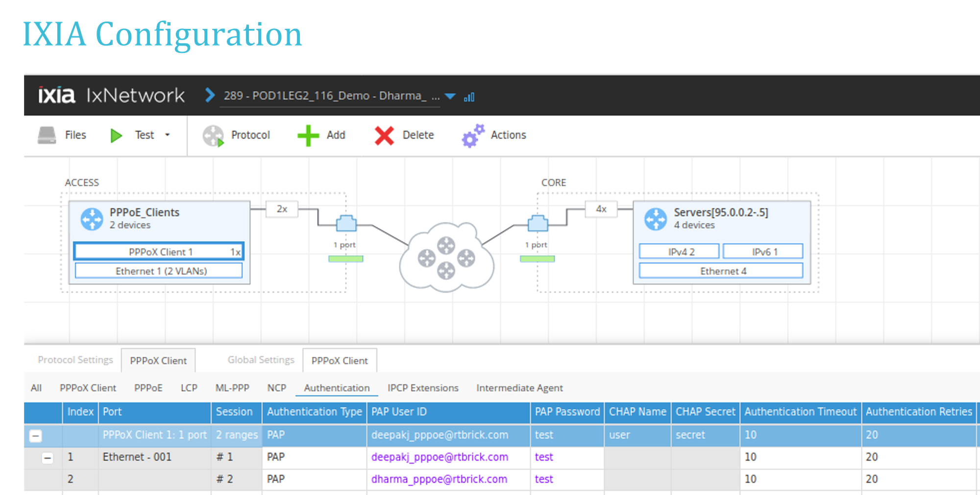The width and height of the screenshot is (980, 495).
Task: Open the ML-PPP sub-tab
Action: tap(232, 388)
